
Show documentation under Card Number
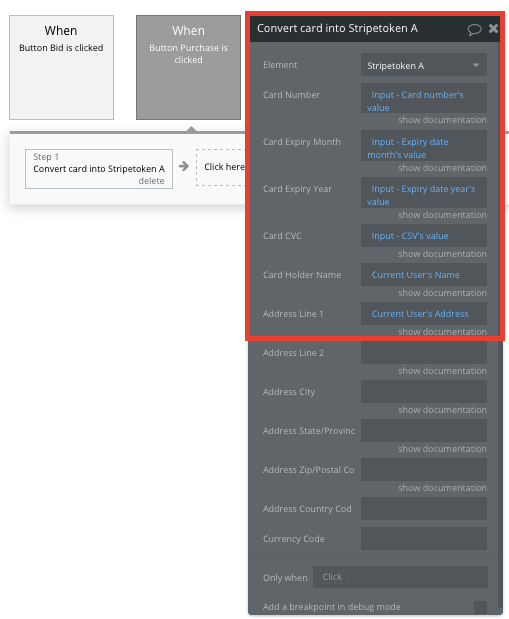click(442, 120)
